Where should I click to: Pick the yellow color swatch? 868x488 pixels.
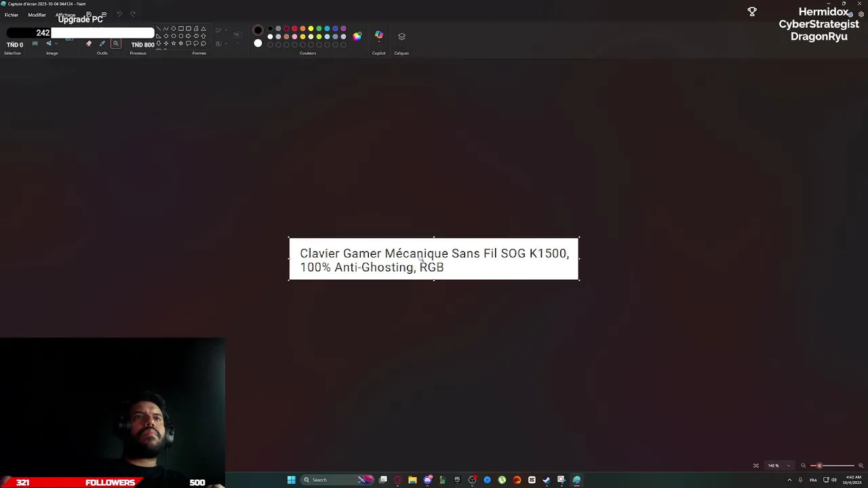[x=311, y=28]
